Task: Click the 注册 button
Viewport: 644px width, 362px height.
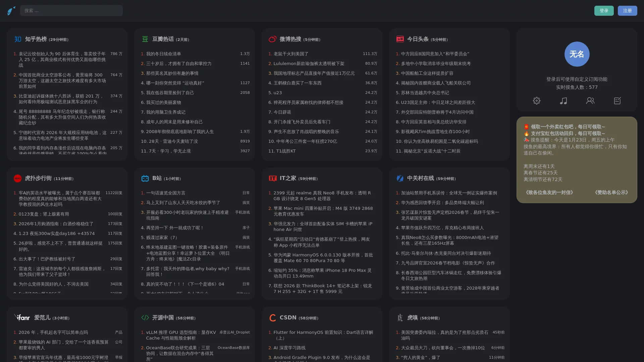Action: (627, 10)
